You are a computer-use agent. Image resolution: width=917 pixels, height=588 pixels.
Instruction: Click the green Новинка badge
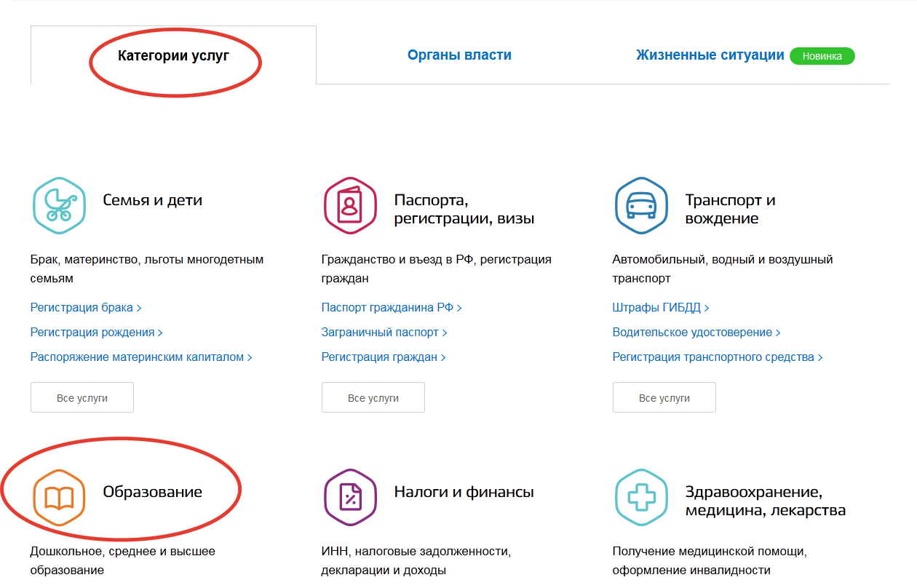tap(822, 56)
